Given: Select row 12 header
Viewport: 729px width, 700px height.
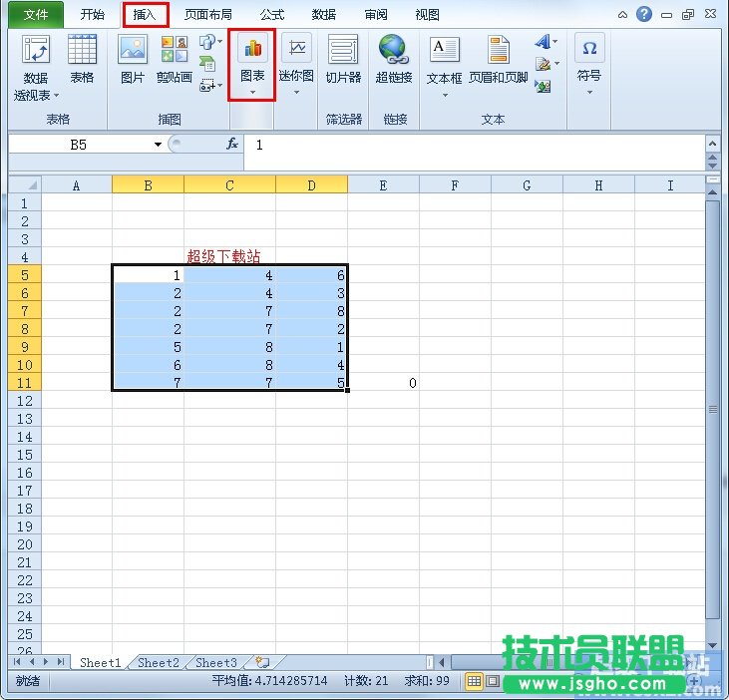Looking at the screenshot, I should point(25,401).
